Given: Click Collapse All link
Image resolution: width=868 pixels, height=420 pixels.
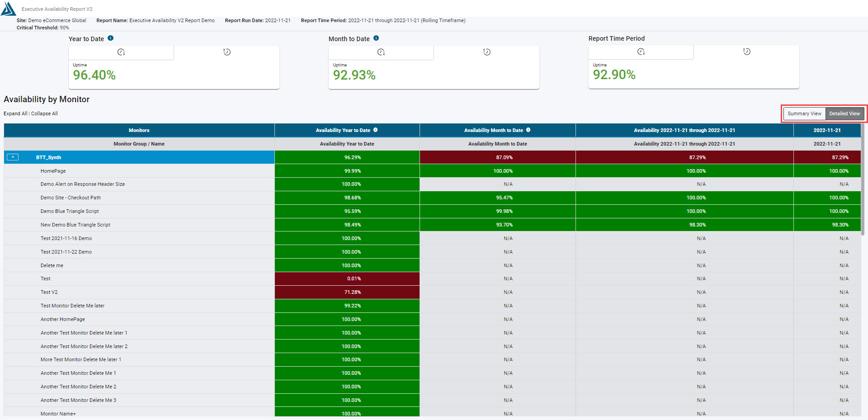Looking at the screenshot, I should pyautogui.click(x=44, y=114).
